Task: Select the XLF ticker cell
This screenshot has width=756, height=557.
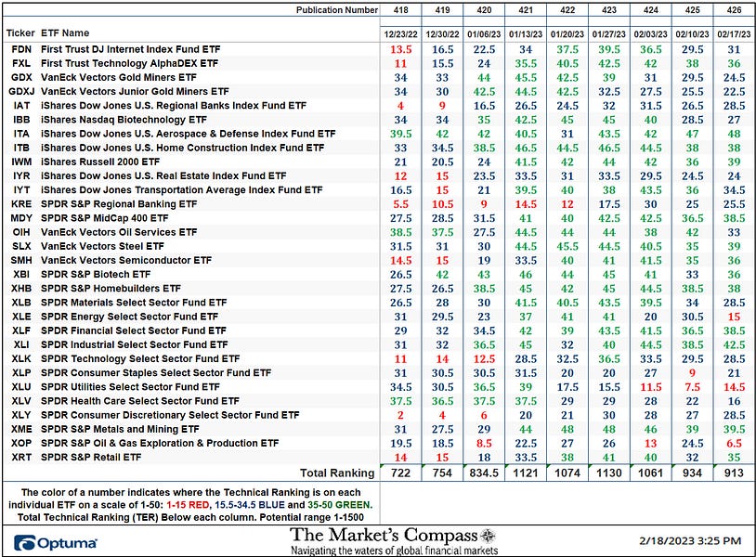Action: (x=21, y=330)
